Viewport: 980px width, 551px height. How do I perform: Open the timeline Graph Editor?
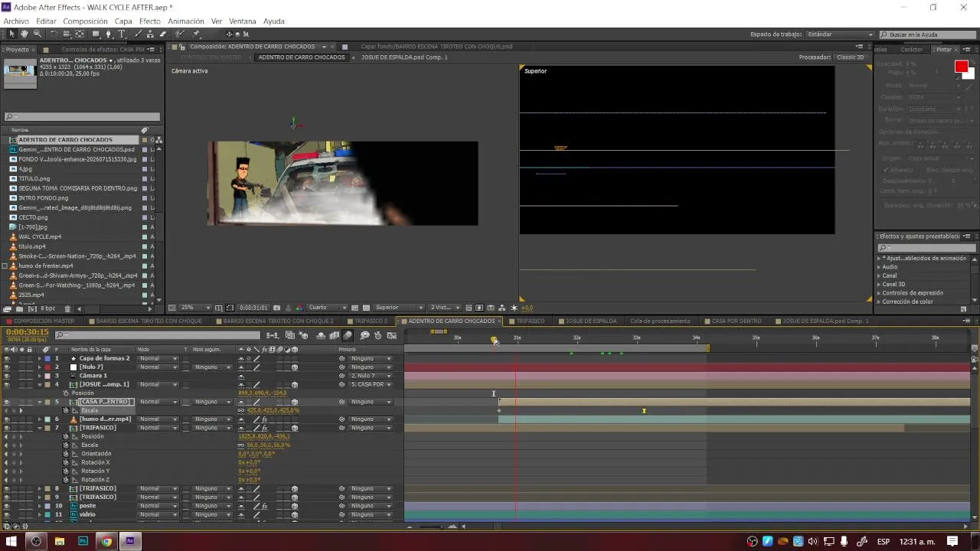coord(392,335)
